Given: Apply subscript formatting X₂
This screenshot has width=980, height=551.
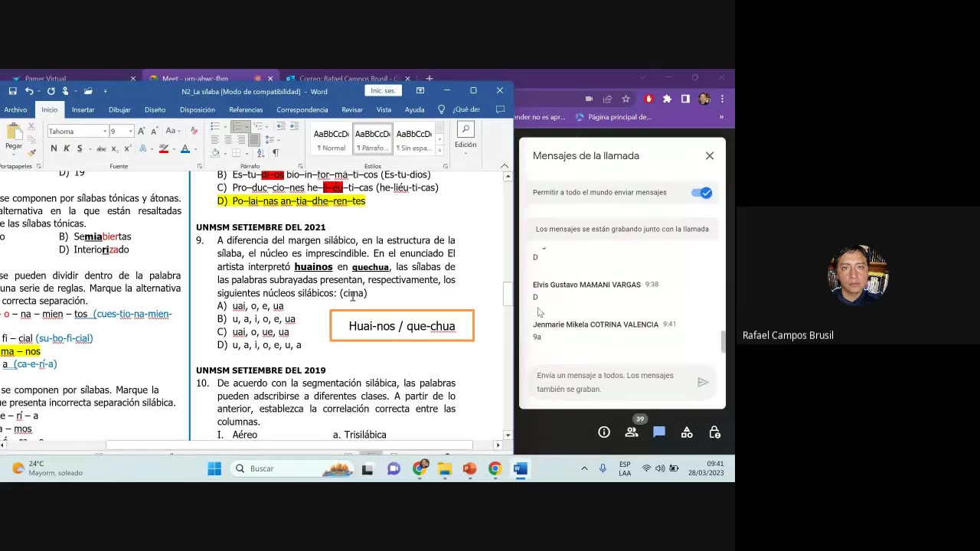Looking at the screenshot, I should (115, 148).
